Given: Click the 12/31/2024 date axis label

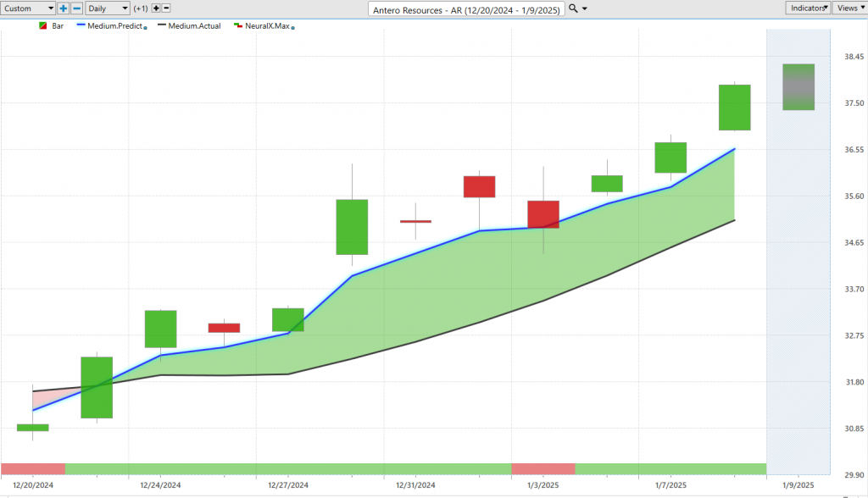Looking at the screenshot, I should [415, 485].
